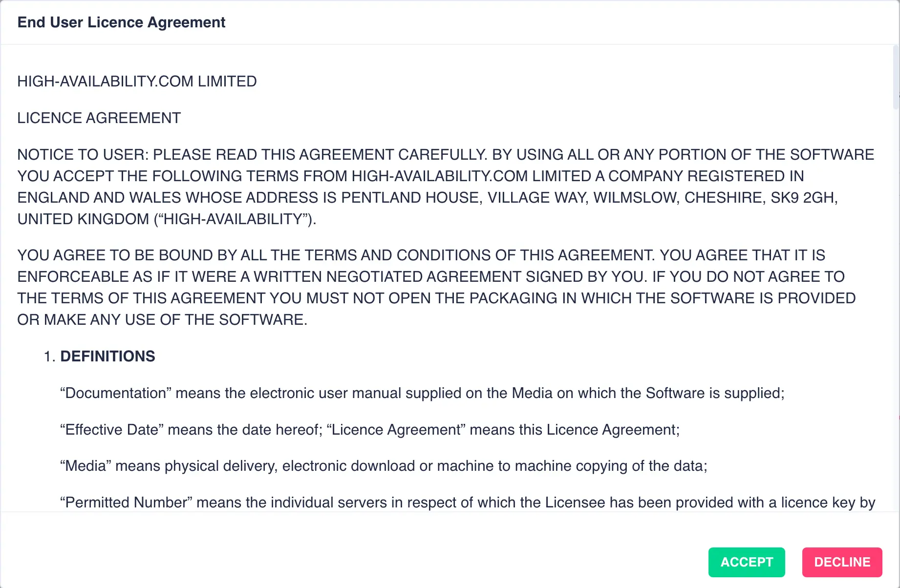Click the "Media" definition line
900x588 pixels.
(383, 465)
